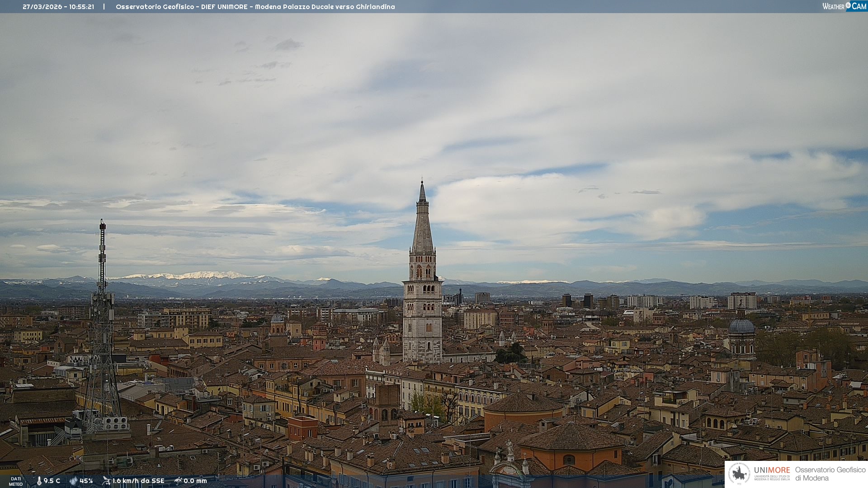Click the wind anemometer icon
This screenshot has width=868, height=488.
tap(106, 481)
